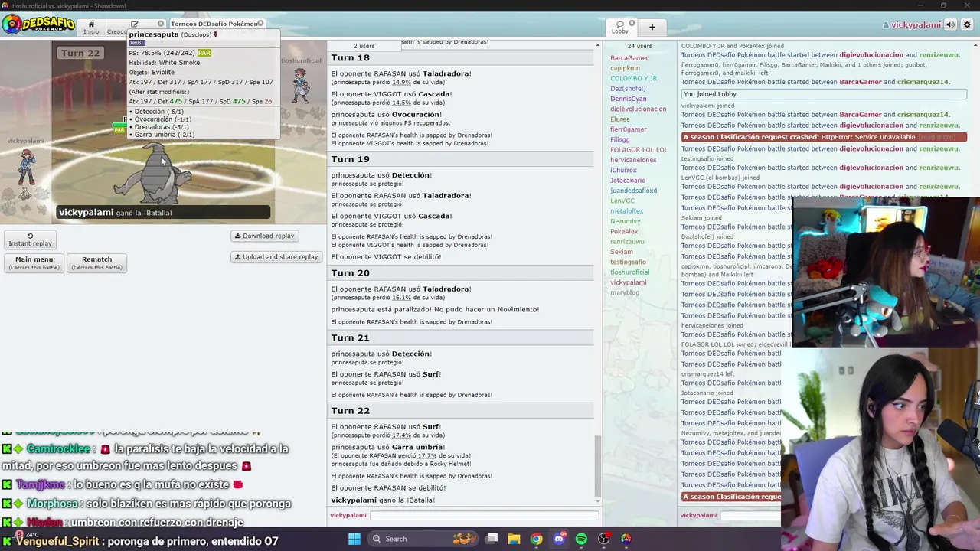Select Jotacanario in the user list
Screen dimensions: 980x551
click(x=627, y=181)
